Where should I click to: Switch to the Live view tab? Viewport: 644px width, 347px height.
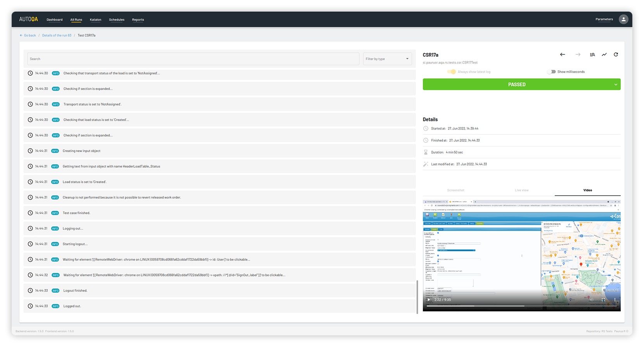point(521,190)
